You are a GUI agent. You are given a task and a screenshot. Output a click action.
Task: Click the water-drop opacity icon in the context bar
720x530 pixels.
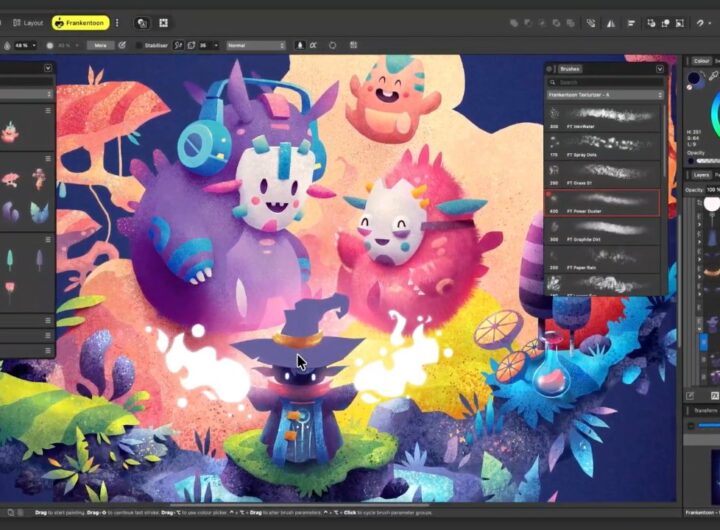click(x=7, y=45)
